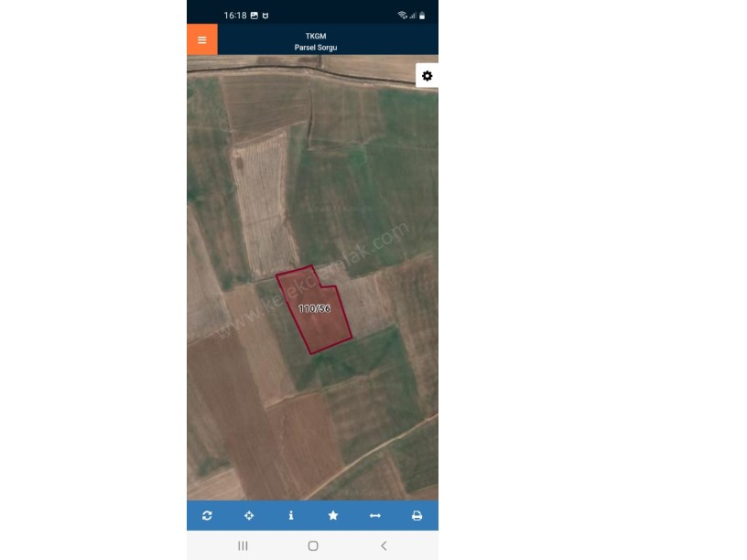Viewport: 747px width, 560px height.
Task: Tap the crosshair locate icon
Action: [x=249, y=515]
